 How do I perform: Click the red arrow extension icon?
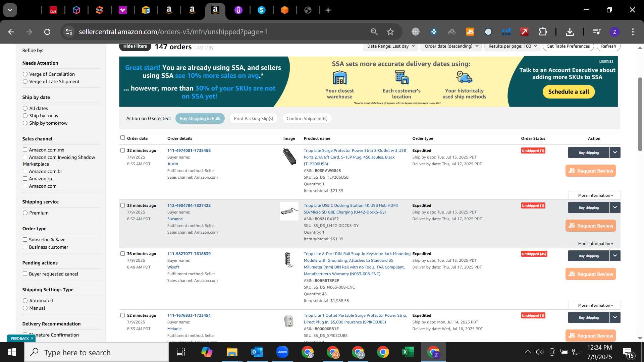click(524, 32)
